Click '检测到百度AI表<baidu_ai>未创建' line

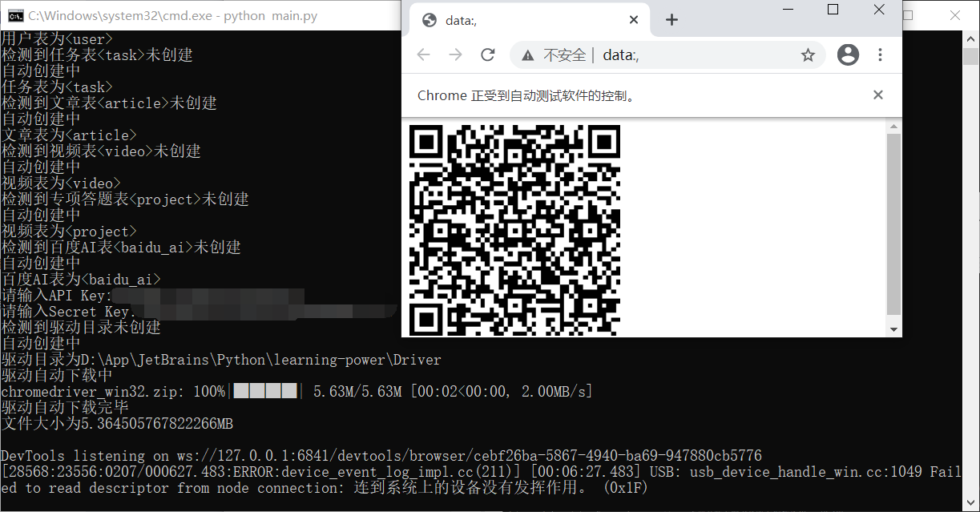(121, 248)
